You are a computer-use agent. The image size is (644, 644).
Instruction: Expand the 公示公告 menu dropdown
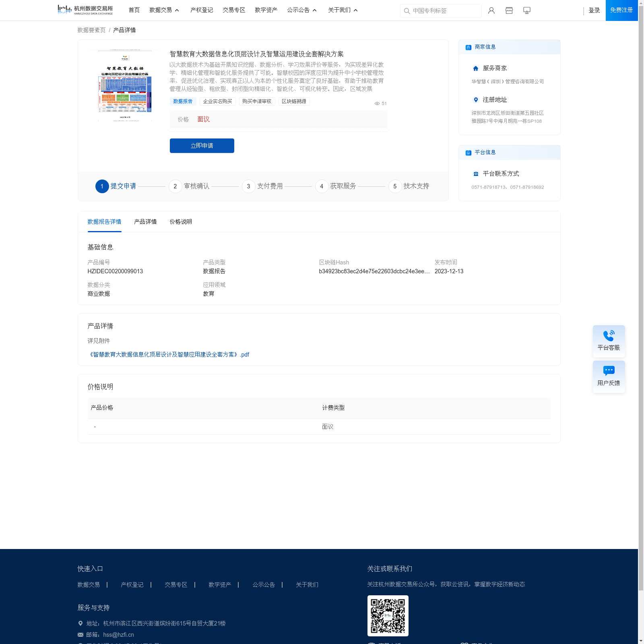tap(302, 10)
